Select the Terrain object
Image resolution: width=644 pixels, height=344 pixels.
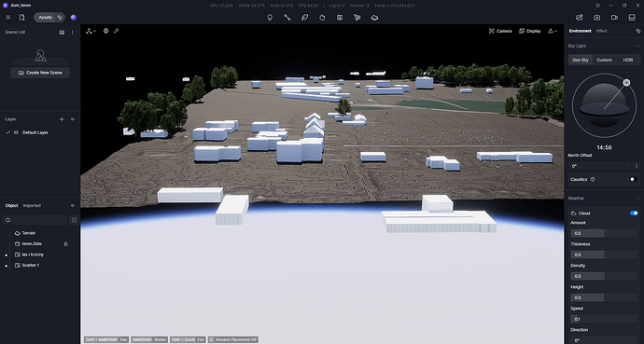tap(28, 233)
